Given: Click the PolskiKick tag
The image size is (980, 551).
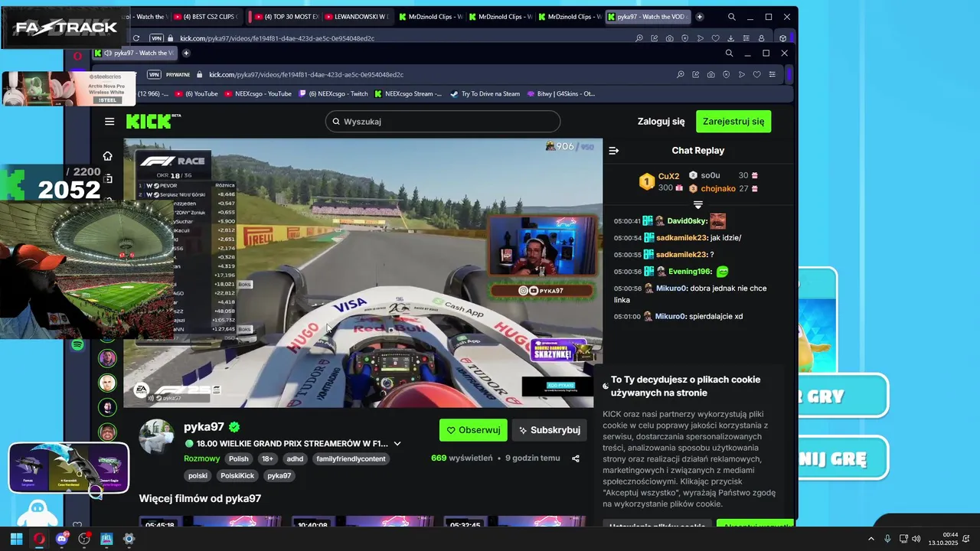Looking at the screenshot, I should [x=237, y=475].
